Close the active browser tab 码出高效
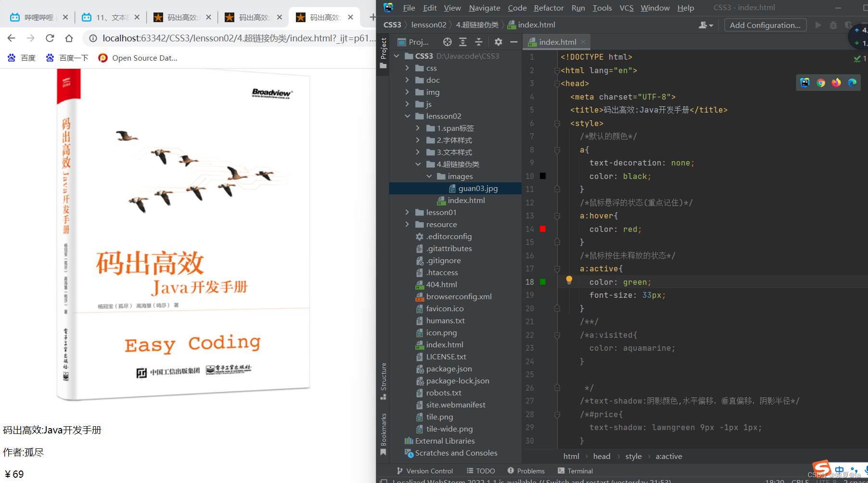 [x=350, y=17]
